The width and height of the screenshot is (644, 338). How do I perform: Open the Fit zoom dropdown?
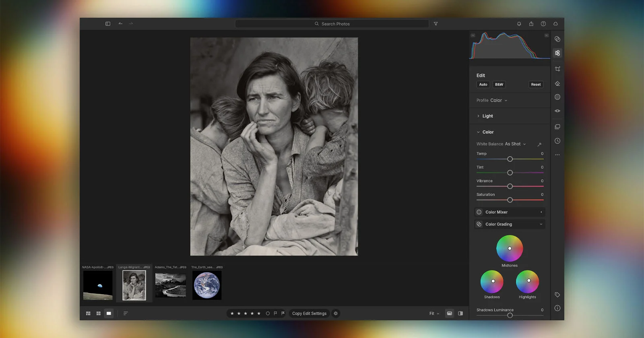pyautogui.click(x=434, y=313)
